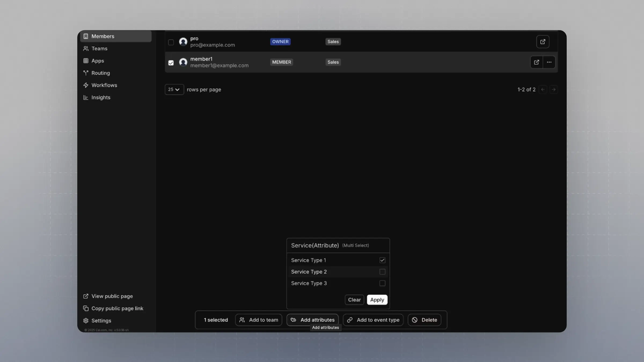Click the Routing sidebar icon

coord(86,73)
